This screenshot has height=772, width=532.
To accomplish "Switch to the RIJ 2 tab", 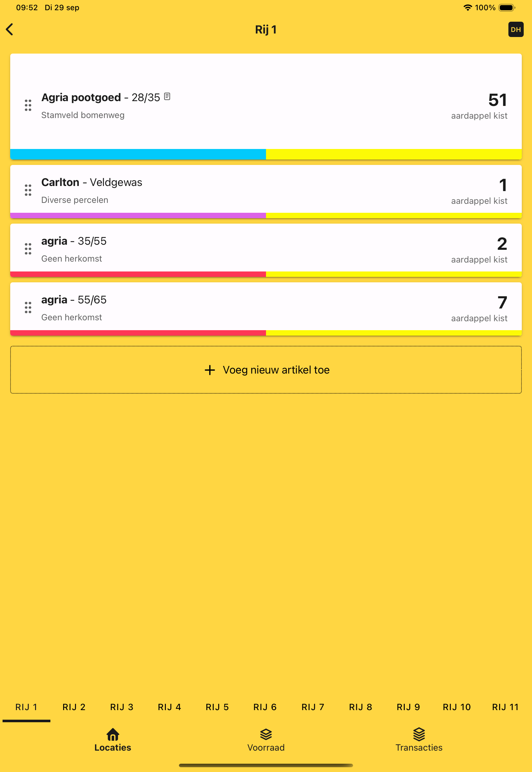I will point(74,707).
